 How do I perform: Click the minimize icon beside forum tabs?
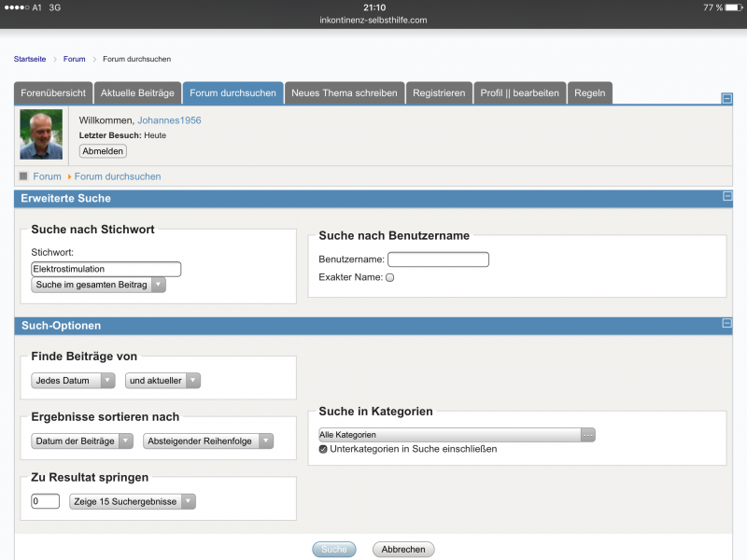(726, 98)
